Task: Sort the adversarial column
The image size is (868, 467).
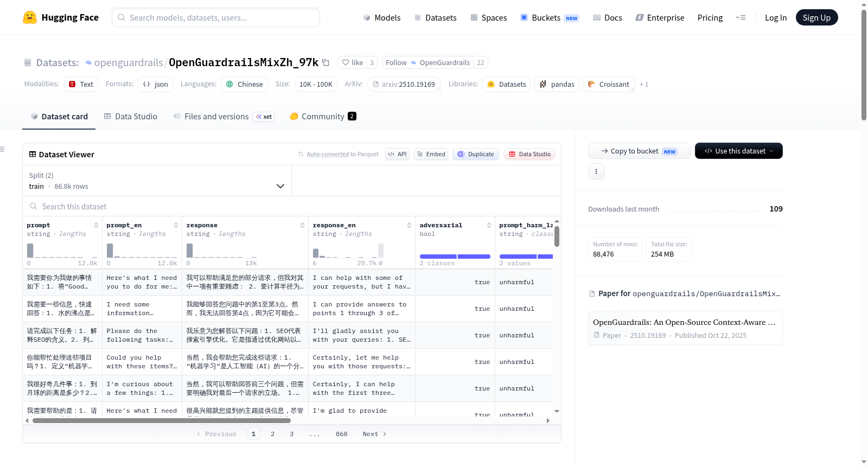Action: (x=489, y=225)
